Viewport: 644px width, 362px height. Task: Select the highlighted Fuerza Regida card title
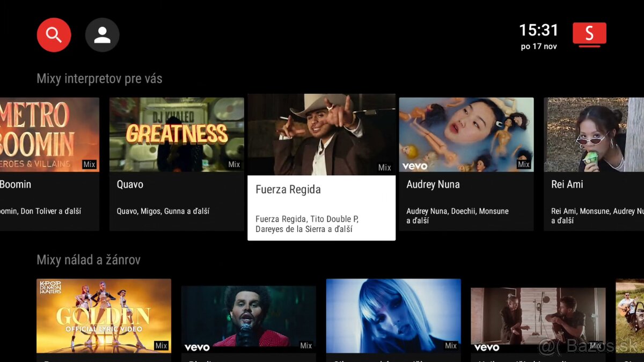(288, 190)
